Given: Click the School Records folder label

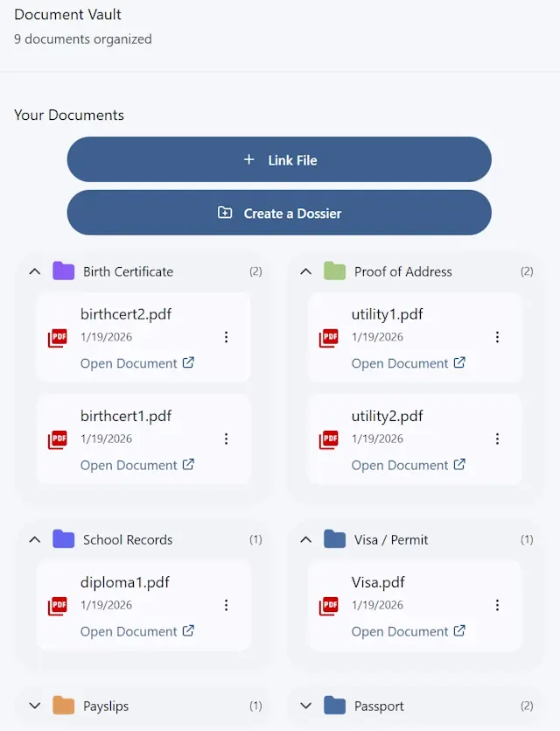Looking at the screenshot, I should (128, 539).
